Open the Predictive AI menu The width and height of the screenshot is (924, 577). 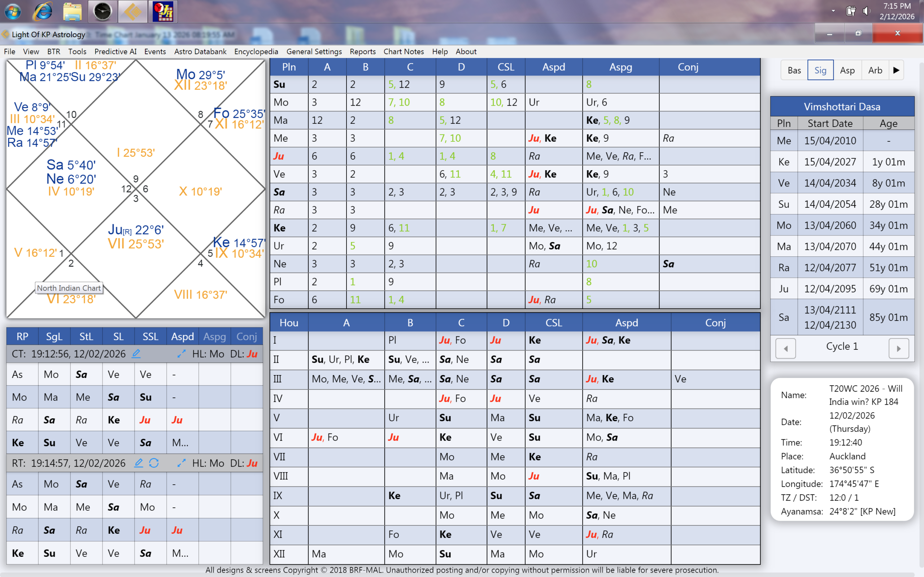[115, 52]
